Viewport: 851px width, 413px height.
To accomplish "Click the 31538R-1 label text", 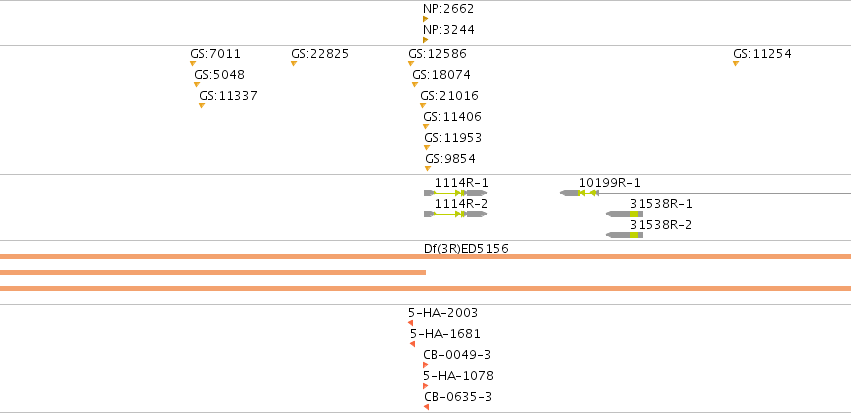I will pos(661,204).
